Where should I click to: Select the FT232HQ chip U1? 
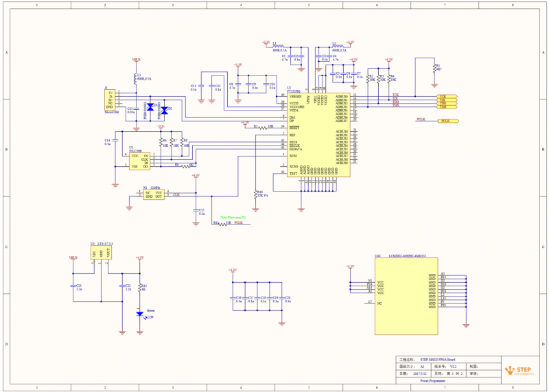318,135
